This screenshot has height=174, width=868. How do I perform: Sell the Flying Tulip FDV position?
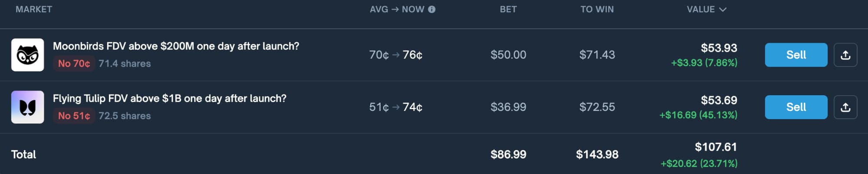796,107
